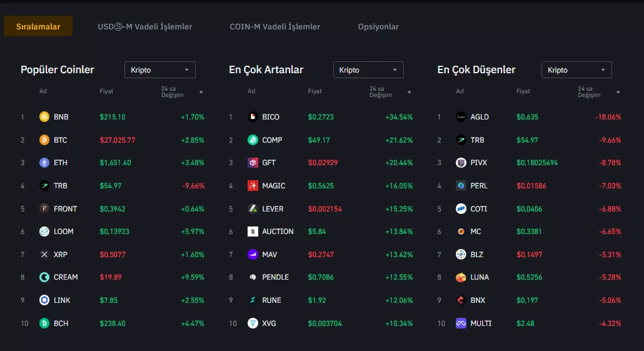Select the Sıralamalar tab
This screenshot has width=644, height=351.
coord(38,26)
